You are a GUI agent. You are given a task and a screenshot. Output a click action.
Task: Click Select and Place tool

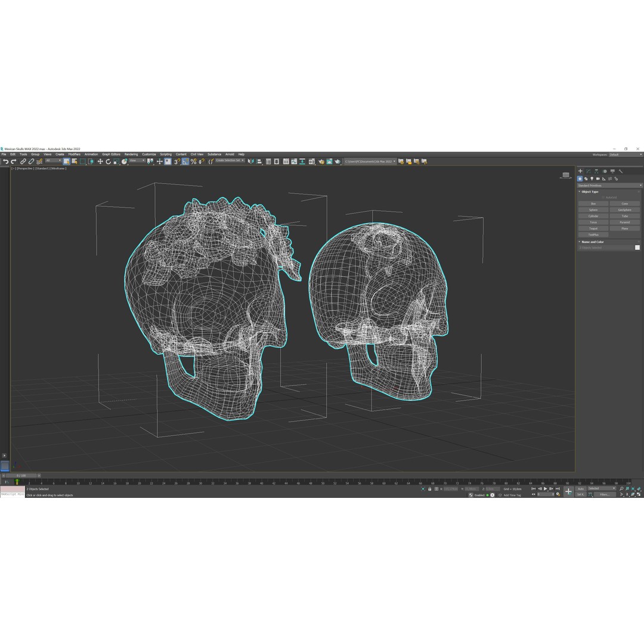coord(124,162)
